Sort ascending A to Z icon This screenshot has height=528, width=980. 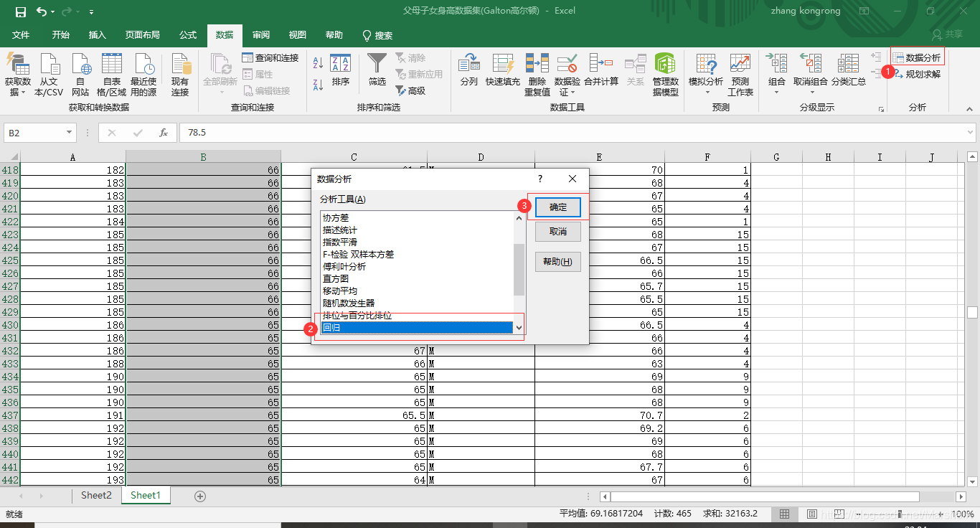click(x=319, y=63)
